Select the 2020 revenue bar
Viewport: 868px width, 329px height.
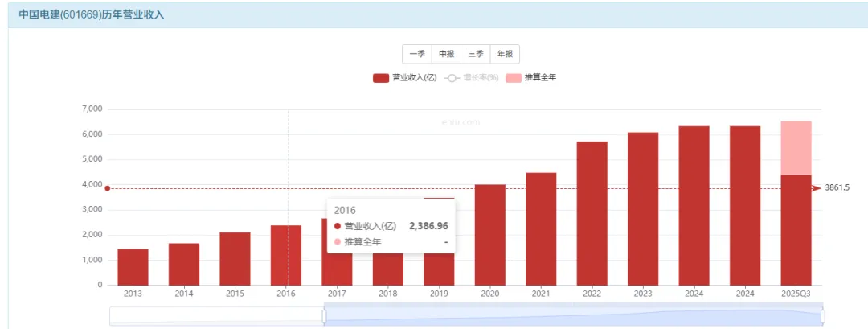(490, 235)
